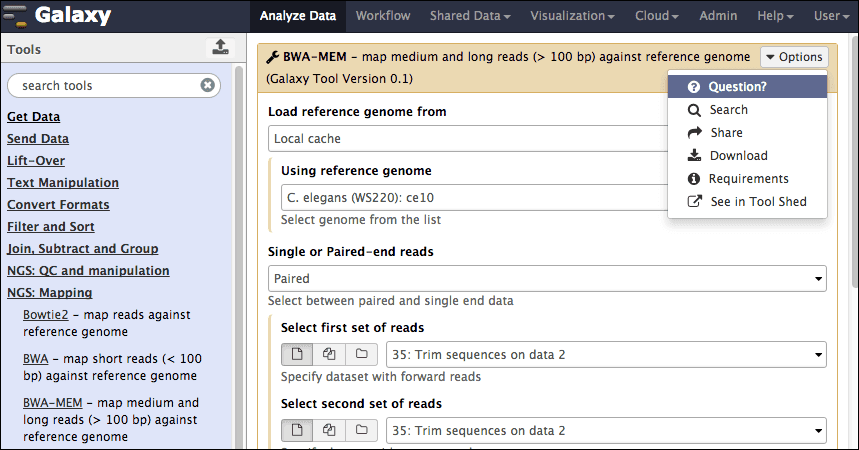Image resolution: width=859 pixels, height=450 pixels.
Task: Click the Galaxy logo icon
Action: 15,16
